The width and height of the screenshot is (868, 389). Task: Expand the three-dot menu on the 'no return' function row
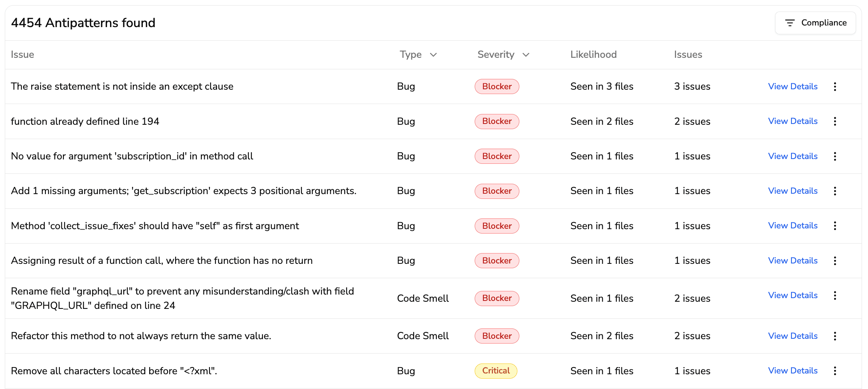(835, 260)
